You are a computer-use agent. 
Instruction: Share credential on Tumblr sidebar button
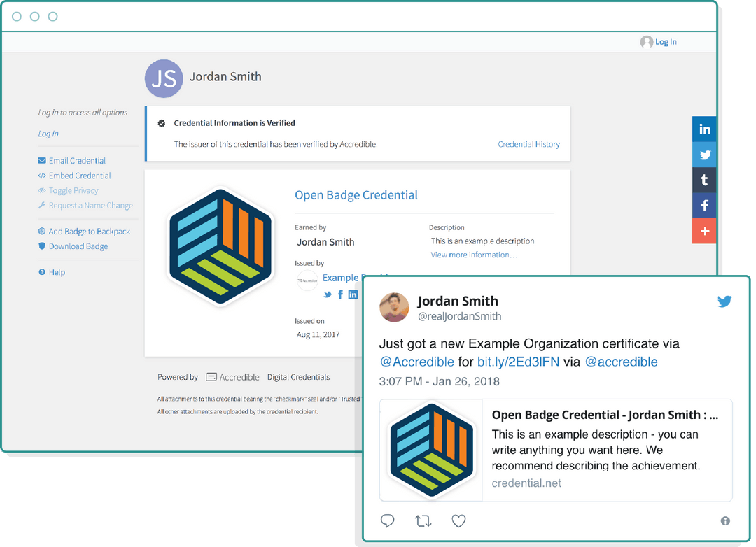(x=704, y=180)
